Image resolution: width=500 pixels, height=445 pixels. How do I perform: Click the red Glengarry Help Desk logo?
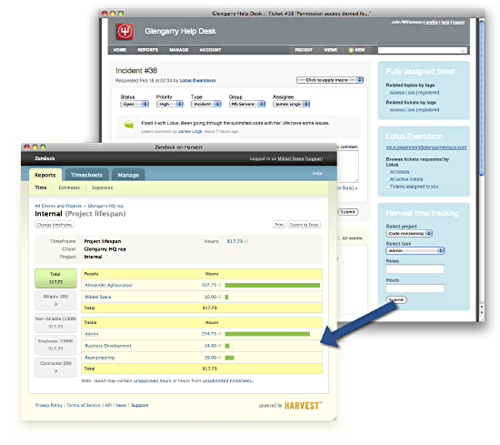[x=125, y=31]
